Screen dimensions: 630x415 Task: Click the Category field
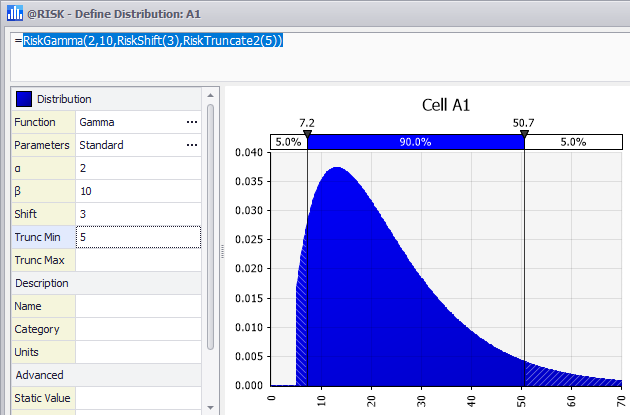138,329
